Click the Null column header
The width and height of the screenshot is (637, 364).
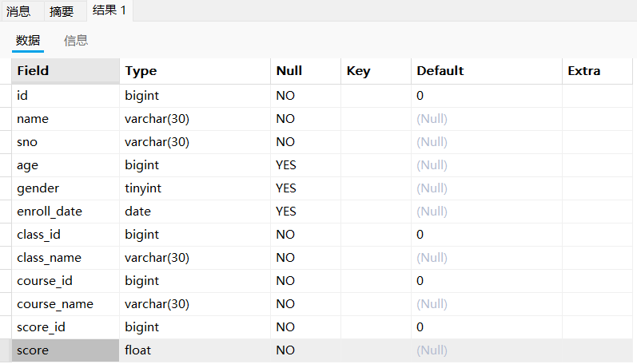(x=305, y=71)
